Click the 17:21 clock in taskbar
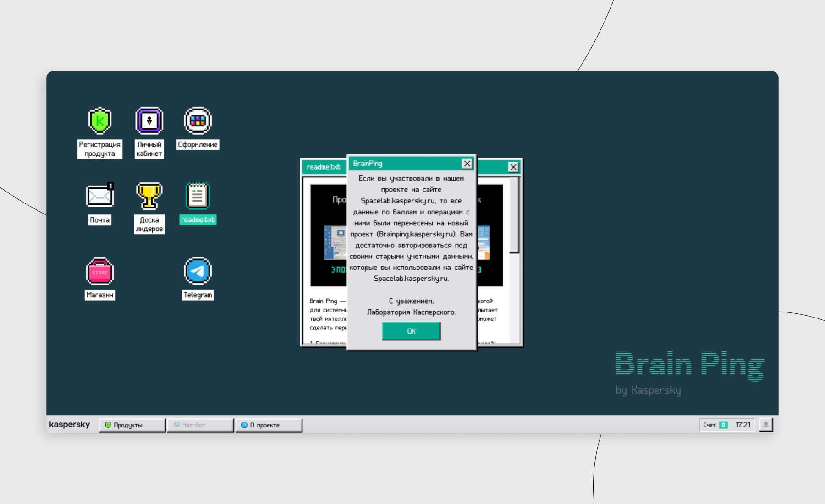Screen dimensions: 825x504 [x=743, y=425]
